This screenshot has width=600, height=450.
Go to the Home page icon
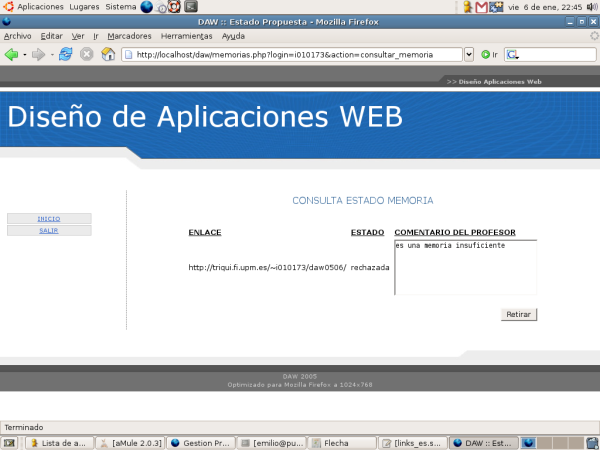[108, 54]
